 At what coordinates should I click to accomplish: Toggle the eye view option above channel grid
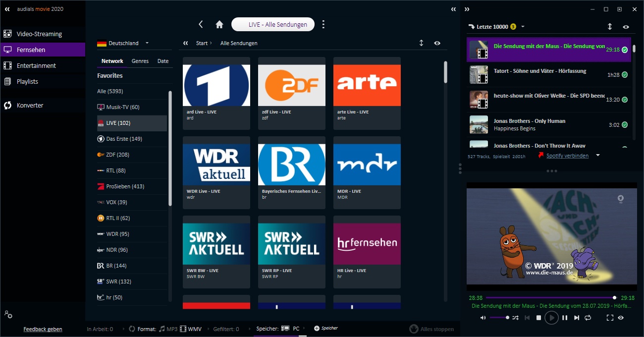pyautogui.click(x=437, y=43)
